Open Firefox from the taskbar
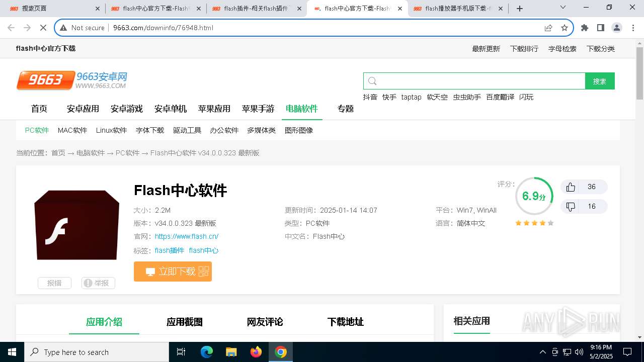The image size is (644, 362). pyautogui.click(x=256, y=352)
